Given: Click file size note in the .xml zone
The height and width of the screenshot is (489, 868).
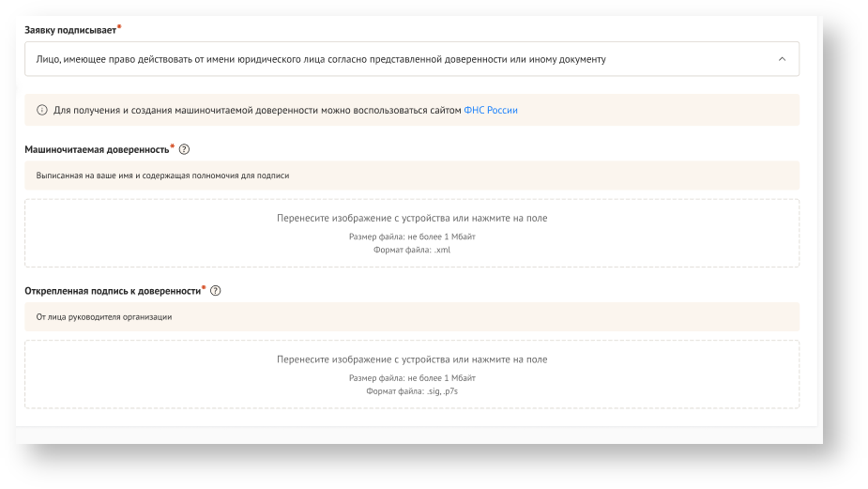Looking at the screenshot, I should (412, 237).
